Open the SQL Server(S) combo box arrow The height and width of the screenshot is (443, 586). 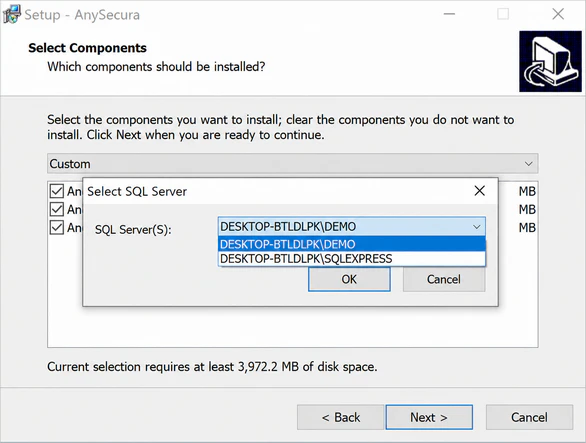pyautogui.click(x=476, y=227)
